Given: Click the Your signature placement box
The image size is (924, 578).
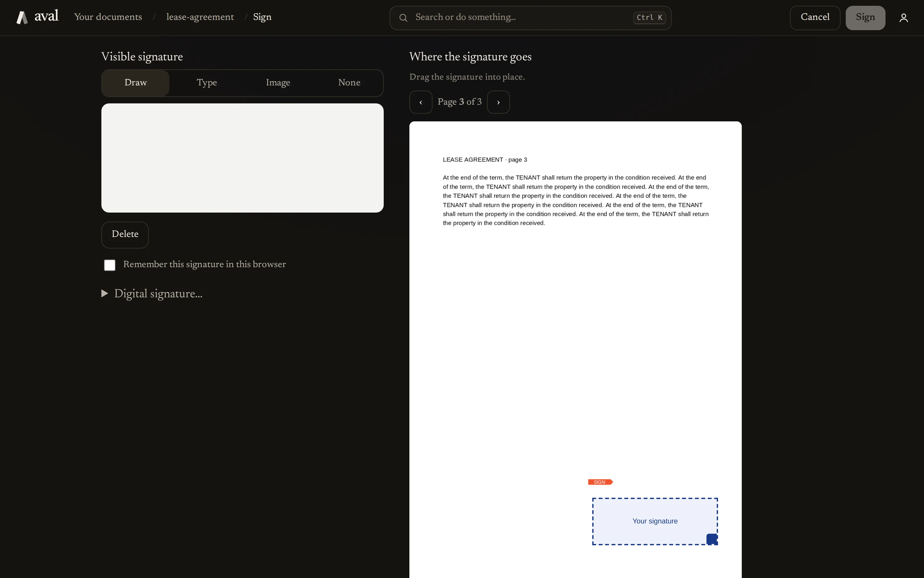Looking at the screenshot, I should 655,521.
